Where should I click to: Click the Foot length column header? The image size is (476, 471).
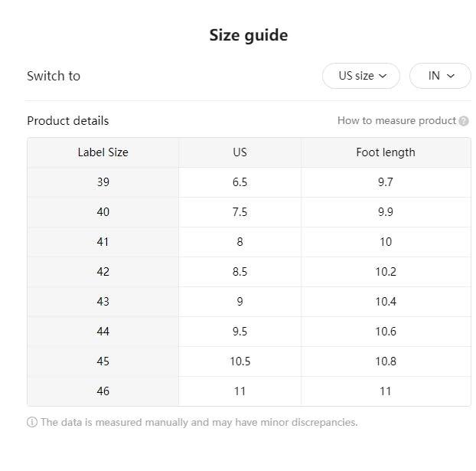[x=385, y=152]
